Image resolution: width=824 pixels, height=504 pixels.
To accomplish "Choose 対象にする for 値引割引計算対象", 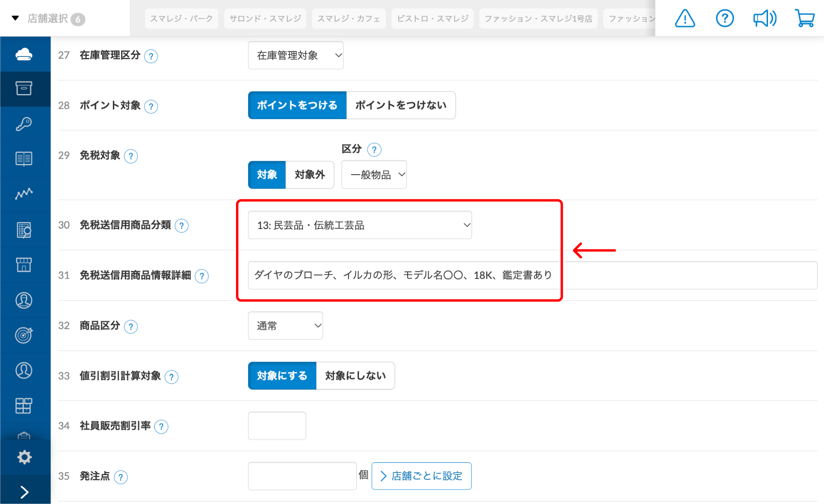I will (282, 376).
